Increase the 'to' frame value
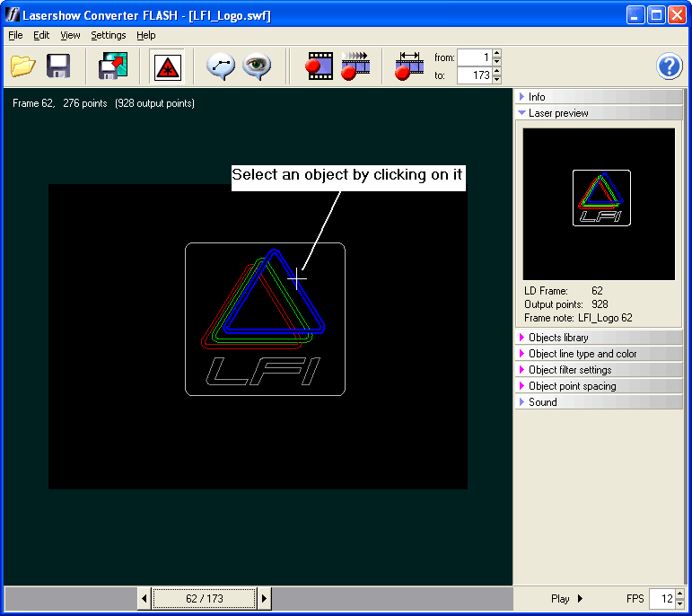692x616 pixels. (x=497, y=71)
